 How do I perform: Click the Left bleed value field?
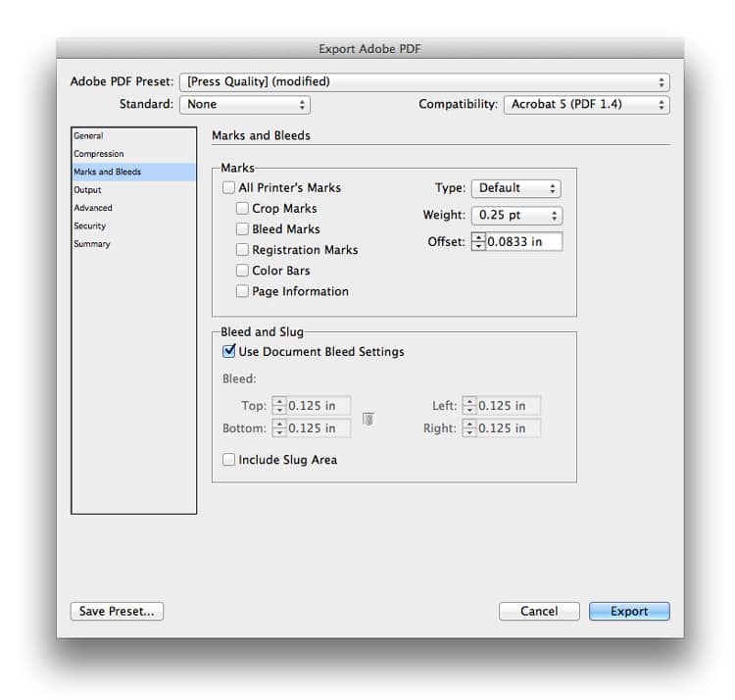[508, 406]
